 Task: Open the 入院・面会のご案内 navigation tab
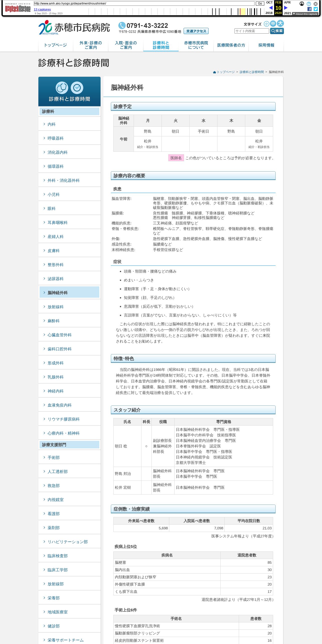coord(126,45)
